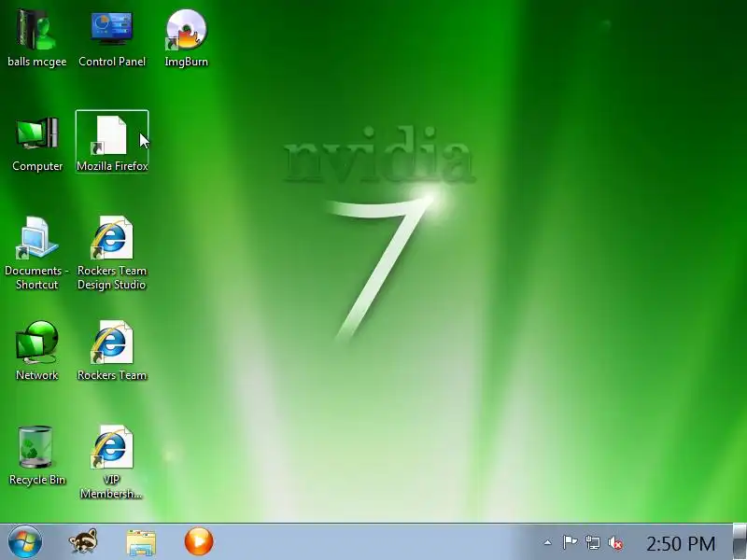Click the Windows Start orb
The height and width of the screenshot is (560, 747).
25,542
